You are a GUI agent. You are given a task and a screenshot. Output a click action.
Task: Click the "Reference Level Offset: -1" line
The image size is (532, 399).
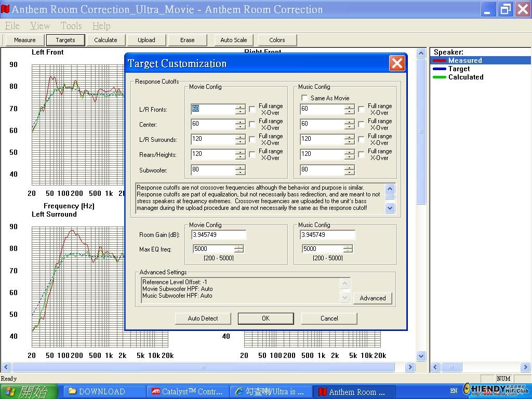click(x=175, y=282)
